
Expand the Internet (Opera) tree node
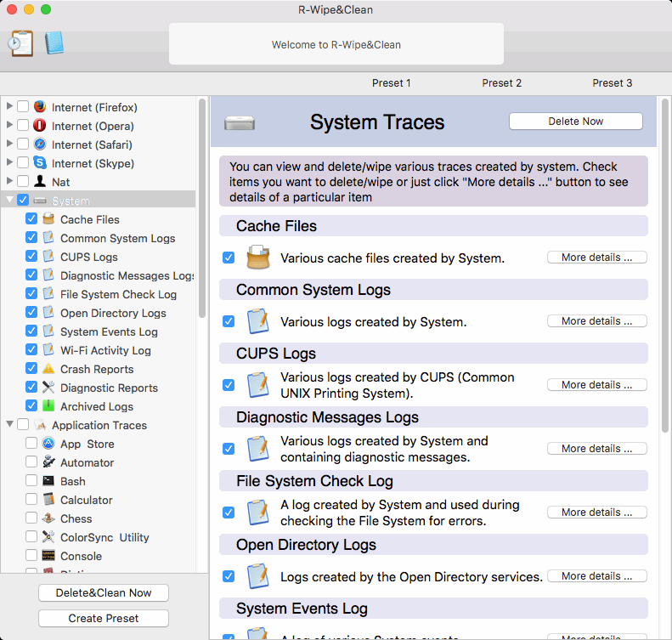click(9, 125)
